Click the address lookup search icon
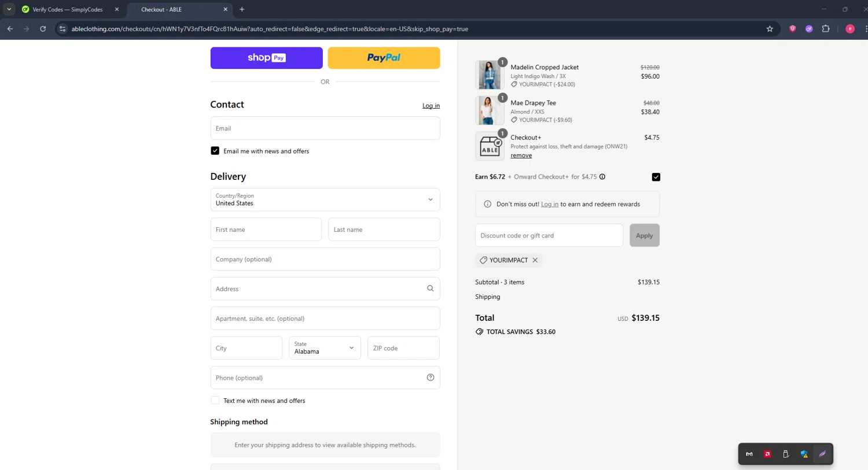868x470 pixels. click(x=431, y=288)
